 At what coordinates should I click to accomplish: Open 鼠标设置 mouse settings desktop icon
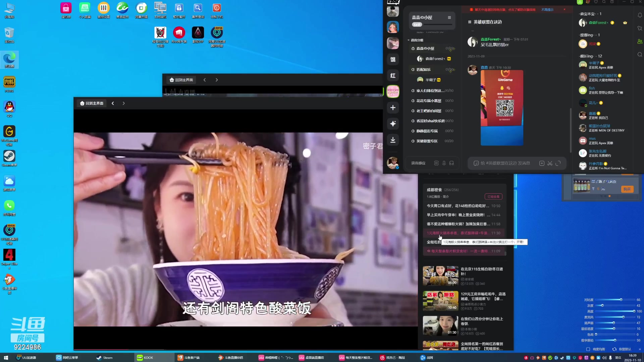pyautogui.click(x=104, y=10)
